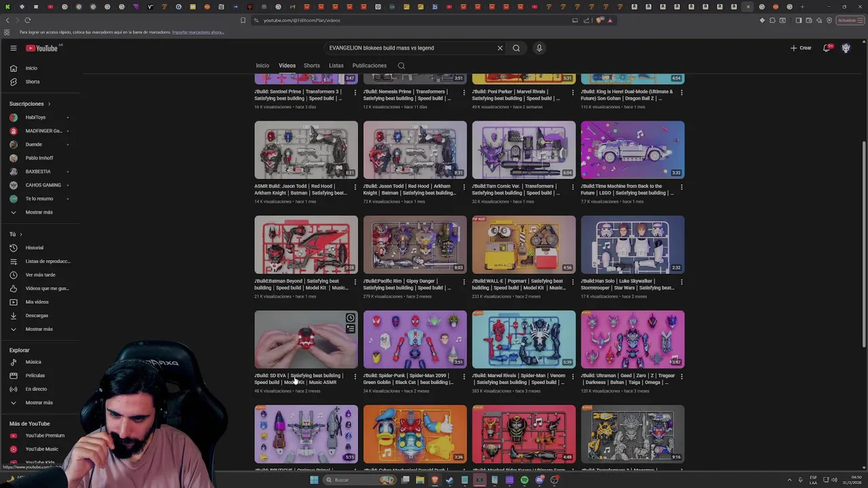Click the Windows Start button in taskbar
Image resolution: width=868 pixels, height=488 pixels.
click(314, 480)
